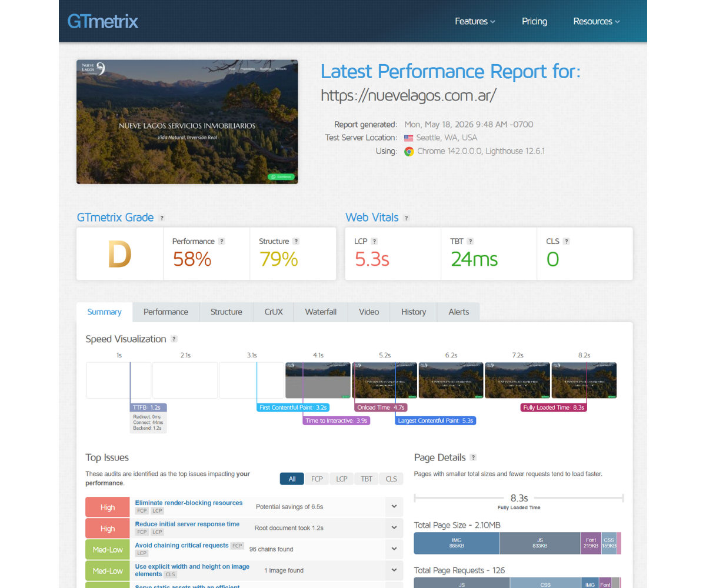
Task: Click the 58% Performance score
Action: click(x=192, y=259)
